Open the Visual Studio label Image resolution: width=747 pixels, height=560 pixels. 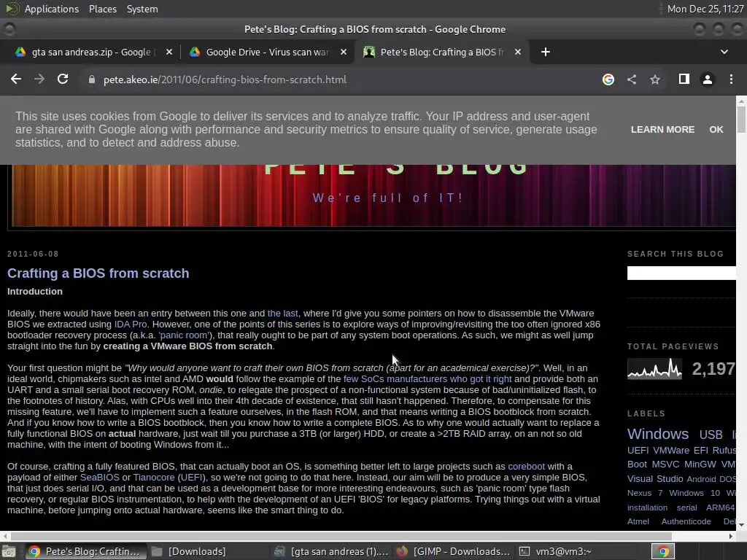[655, 479]
